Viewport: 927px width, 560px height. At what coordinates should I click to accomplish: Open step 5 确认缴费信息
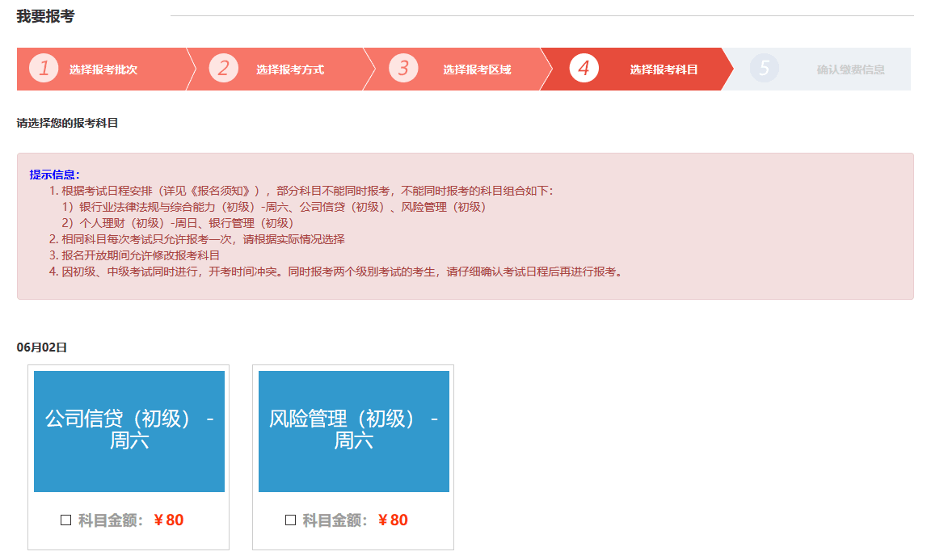[x=818, y=69]
